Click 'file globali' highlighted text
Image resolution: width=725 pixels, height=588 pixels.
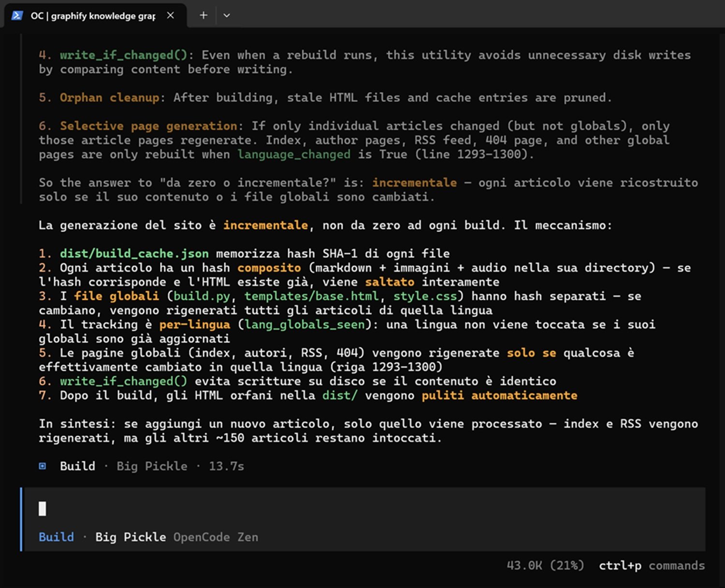[x=116, y=296]
